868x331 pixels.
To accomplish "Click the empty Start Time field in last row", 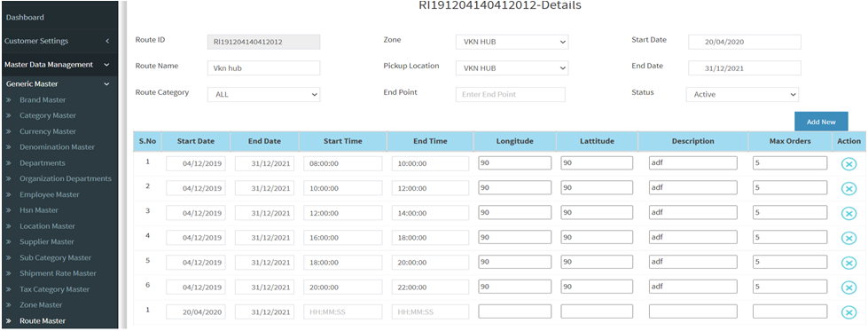I will click(x=342, y=312).
